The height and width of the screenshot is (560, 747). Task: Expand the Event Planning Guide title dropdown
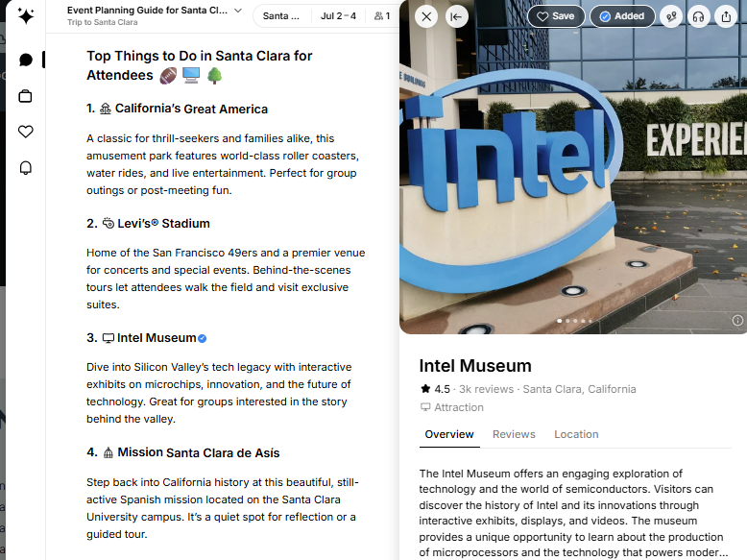[238, 11]
